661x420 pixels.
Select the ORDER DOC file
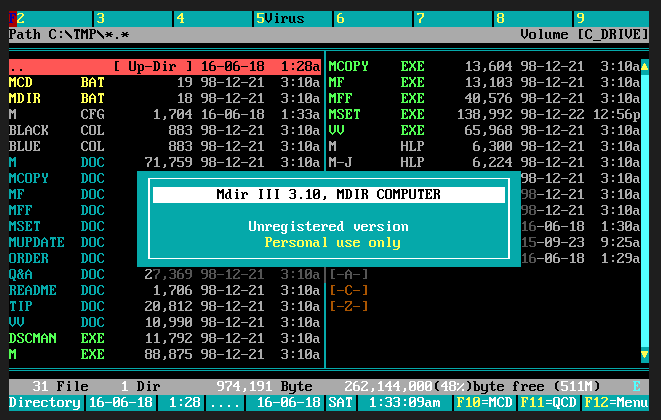[x=73, y=258]
